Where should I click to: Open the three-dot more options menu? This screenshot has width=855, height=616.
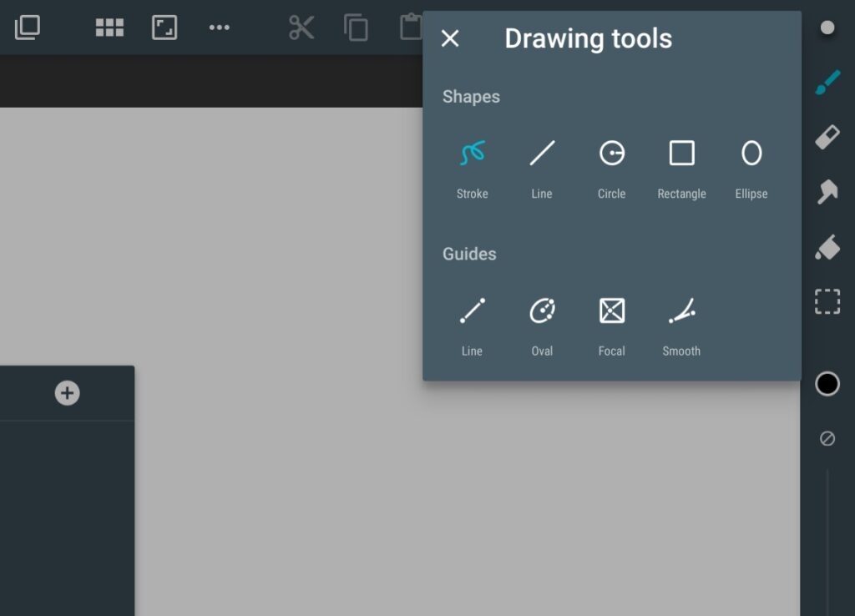pyautogui.click(x=220, y=28)
